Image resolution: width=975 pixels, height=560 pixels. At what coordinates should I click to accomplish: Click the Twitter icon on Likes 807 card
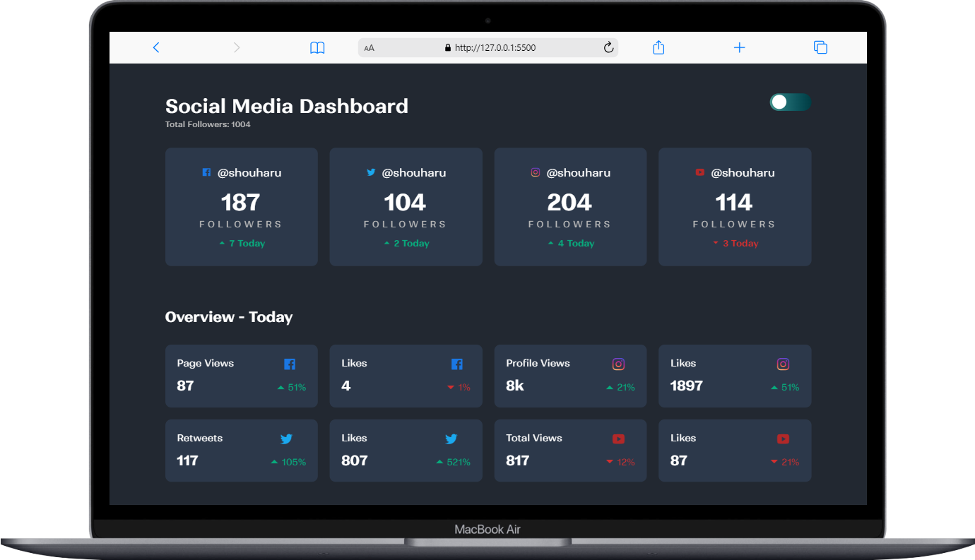tap(451, 439)
